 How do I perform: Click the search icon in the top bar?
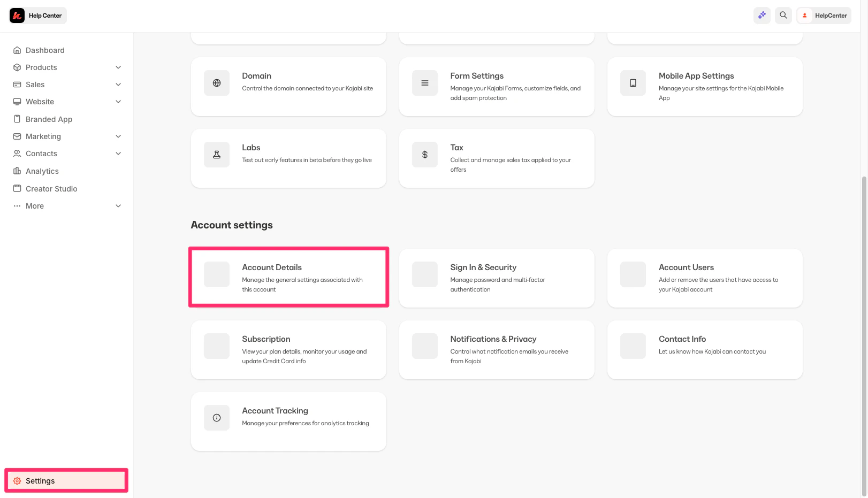(783, 15)
